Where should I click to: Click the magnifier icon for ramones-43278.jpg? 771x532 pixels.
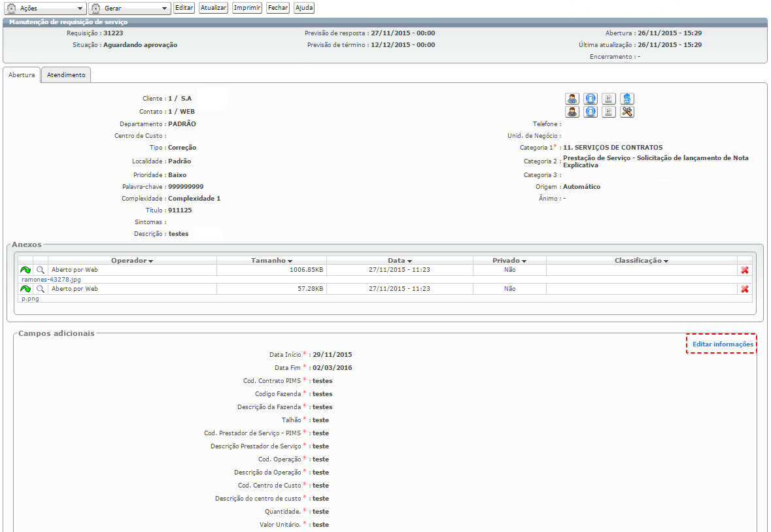(41, 269)
